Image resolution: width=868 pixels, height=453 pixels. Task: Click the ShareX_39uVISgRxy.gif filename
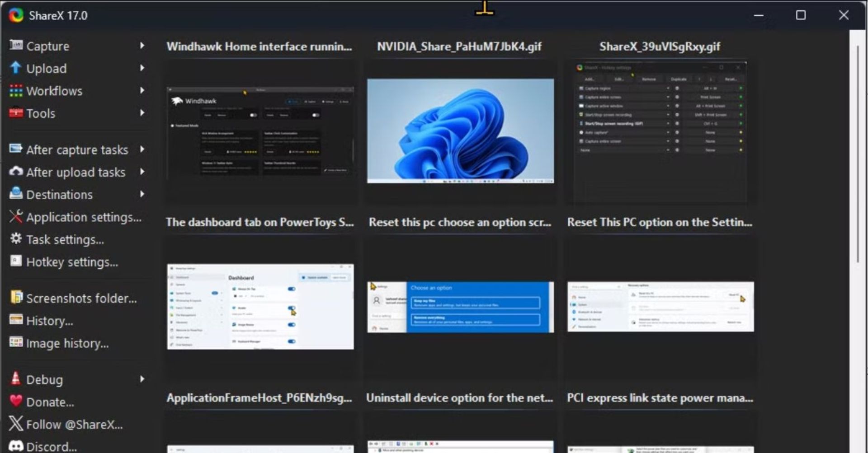[660, 47]
